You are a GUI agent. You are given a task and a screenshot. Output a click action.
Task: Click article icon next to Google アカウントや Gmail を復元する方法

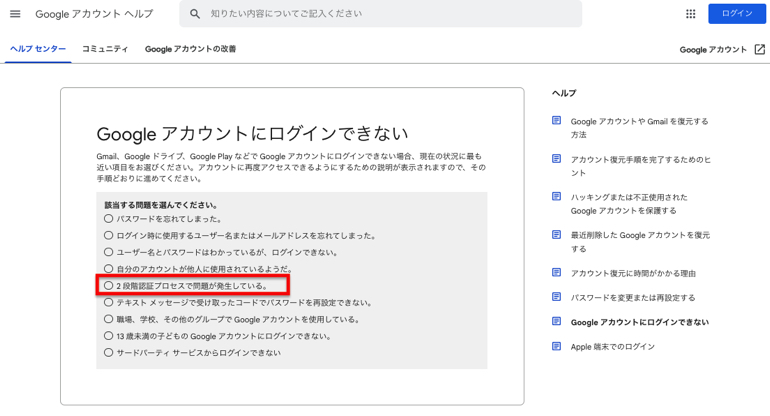(x=556, y=120)
